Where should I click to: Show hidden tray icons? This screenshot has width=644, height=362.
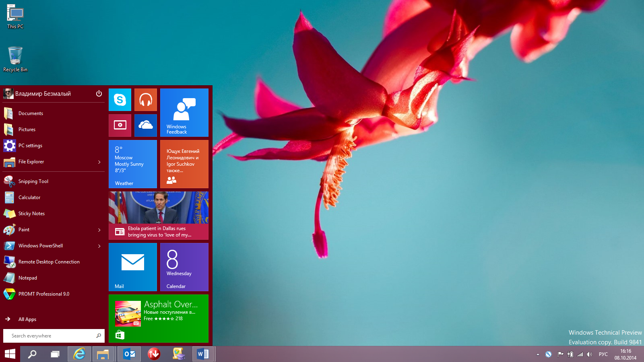click(x=538, y=354)
